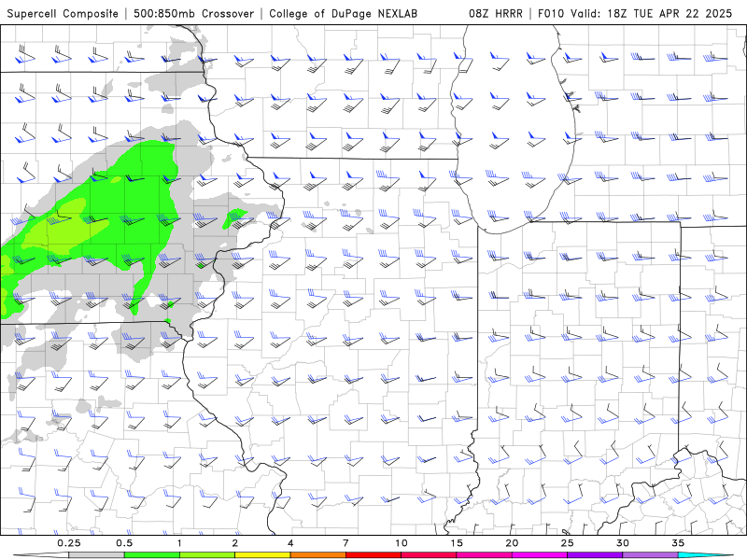Image resolution: width=747 pixels, height=560 pixels.
Task: Pick the crimson 10–15 colorbar segment
Action: pos(429,555)
